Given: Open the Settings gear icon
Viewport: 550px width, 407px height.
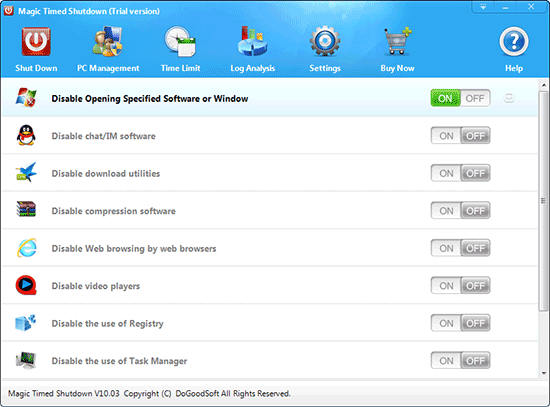Looking at the screenshot, I should coord(325,41).
